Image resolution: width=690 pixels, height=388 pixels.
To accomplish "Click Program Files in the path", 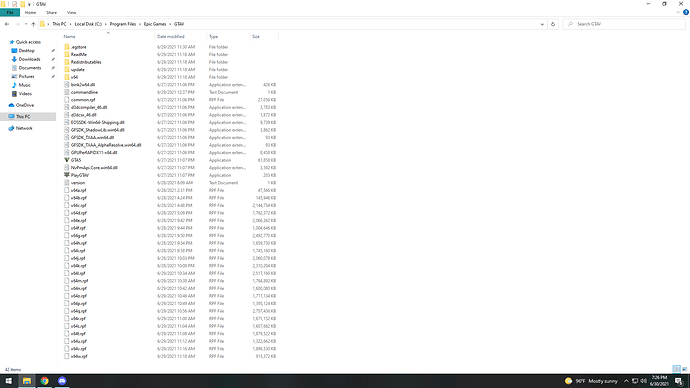I will tap(123, 24).
